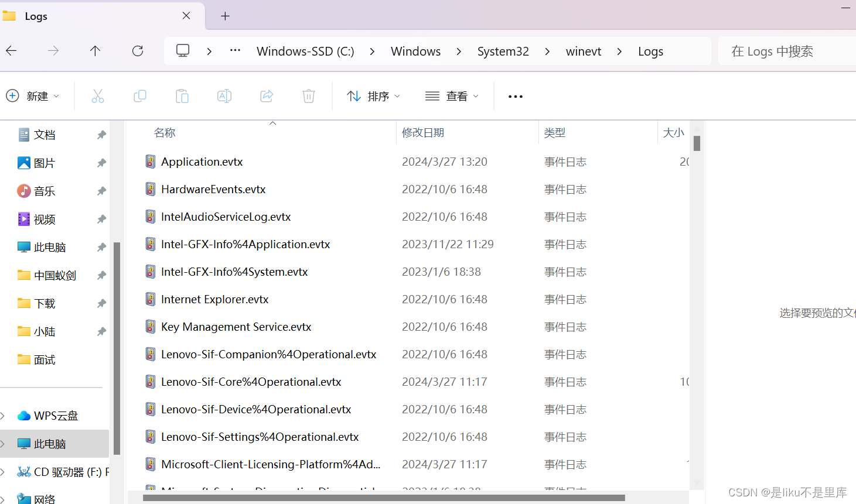Image resolution: width=856 pixels, height=504 pixels.
Task: Refresh the Logs folder view
Action: (x=138, y=51)
